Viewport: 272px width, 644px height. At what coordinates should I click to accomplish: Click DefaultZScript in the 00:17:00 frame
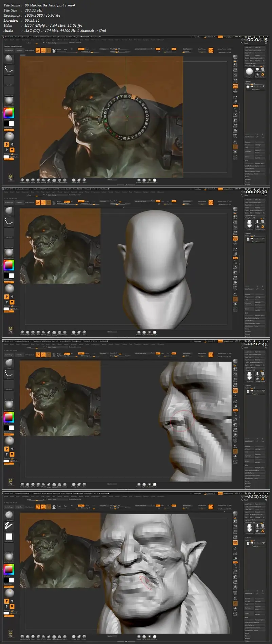pos(228,494)
